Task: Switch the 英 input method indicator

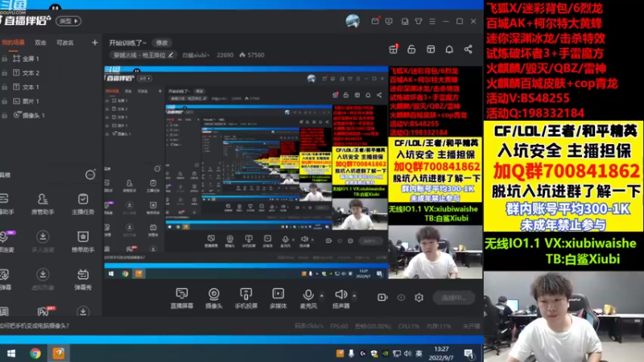Action: pos(419,353)
